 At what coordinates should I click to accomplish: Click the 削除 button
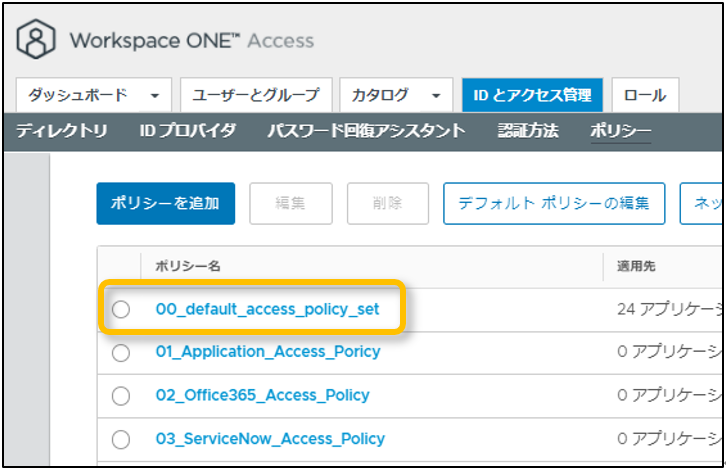pos(388,203)
